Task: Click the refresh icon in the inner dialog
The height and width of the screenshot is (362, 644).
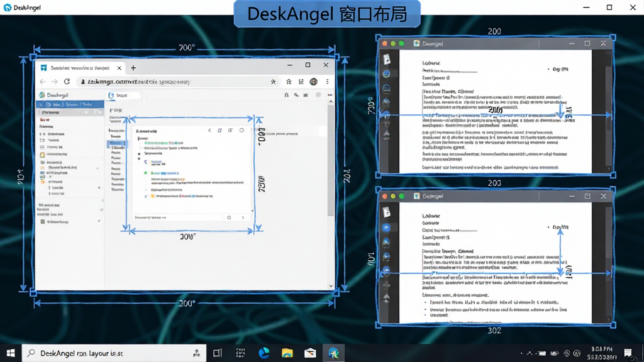Action: 241,131
